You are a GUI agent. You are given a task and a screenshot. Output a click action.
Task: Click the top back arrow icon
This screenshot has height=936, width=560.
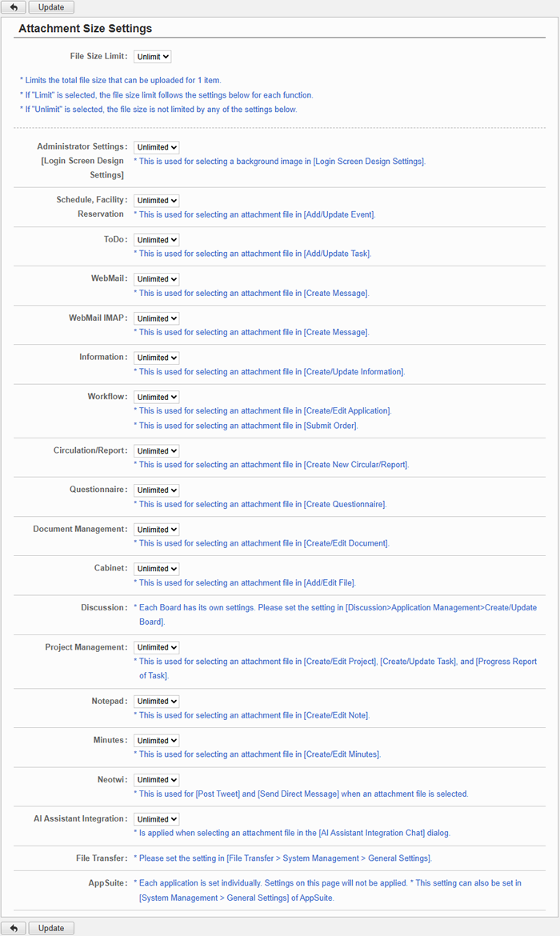[x=14, y=7]
